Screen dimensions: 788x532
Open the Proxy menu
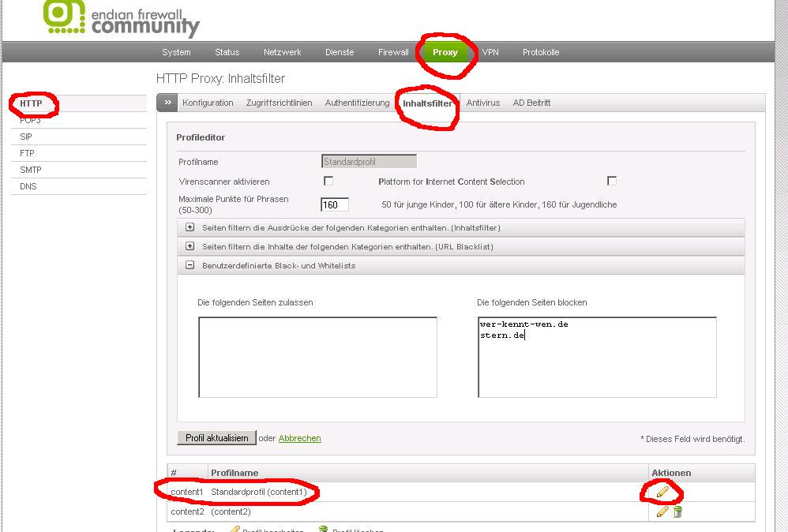pos(445,52)
